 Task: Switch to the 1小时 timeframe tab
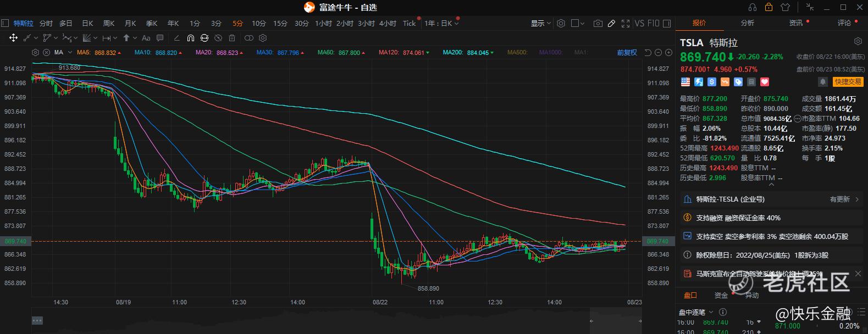(323, 23)
